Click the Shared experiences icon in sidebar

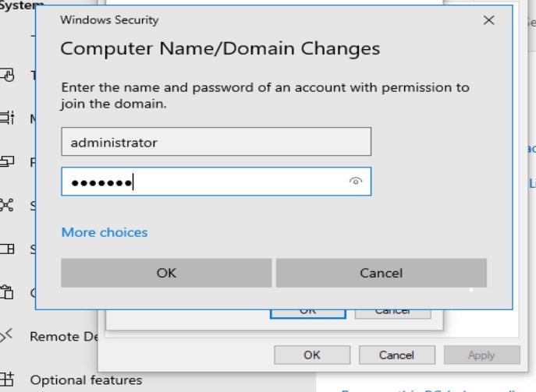pos(6,205)
